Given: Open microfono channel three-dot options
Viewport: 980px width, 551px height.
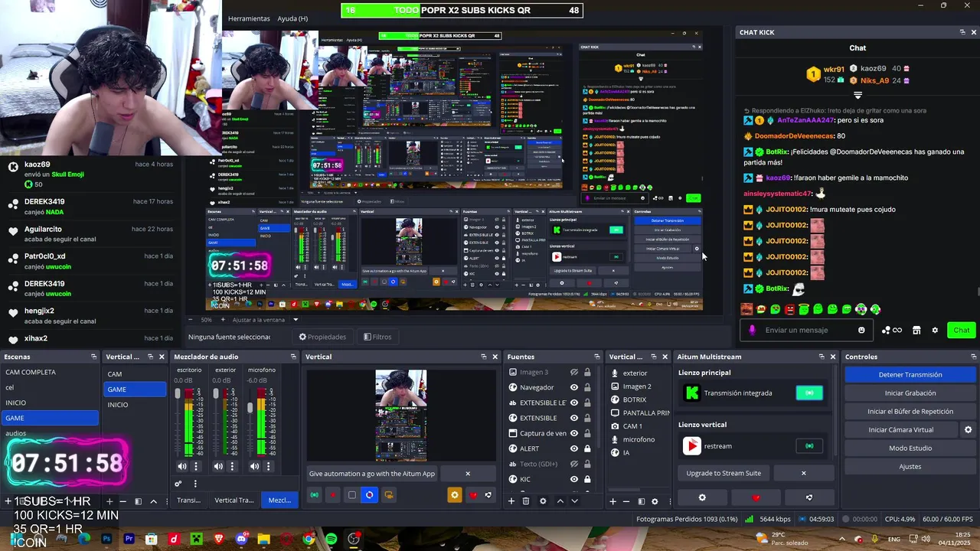Looking at the screenshot, I should pos(268,466).
